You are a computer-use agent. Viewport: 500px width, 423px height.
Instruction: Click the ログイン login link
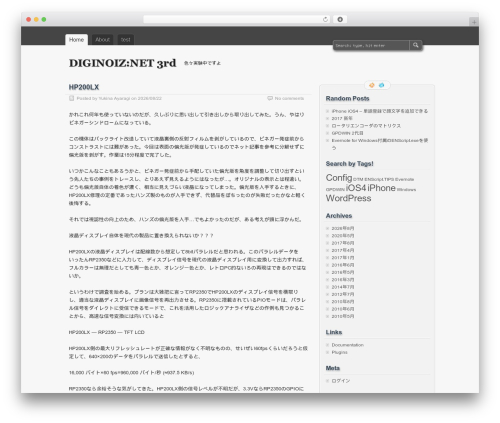(x=340, y=381)
